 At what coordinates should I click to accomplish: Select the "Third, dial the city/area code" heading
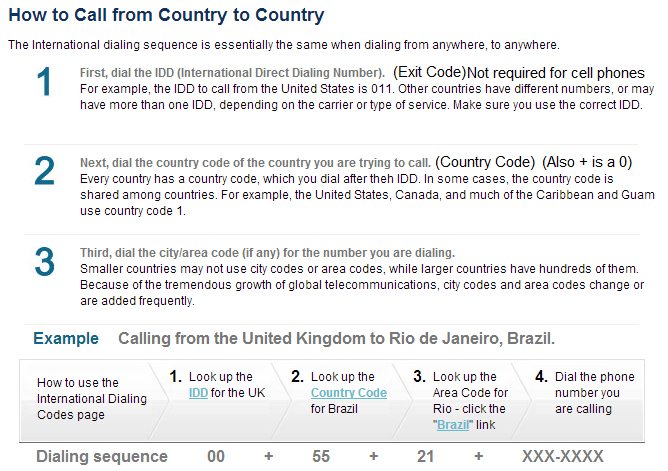267,252
